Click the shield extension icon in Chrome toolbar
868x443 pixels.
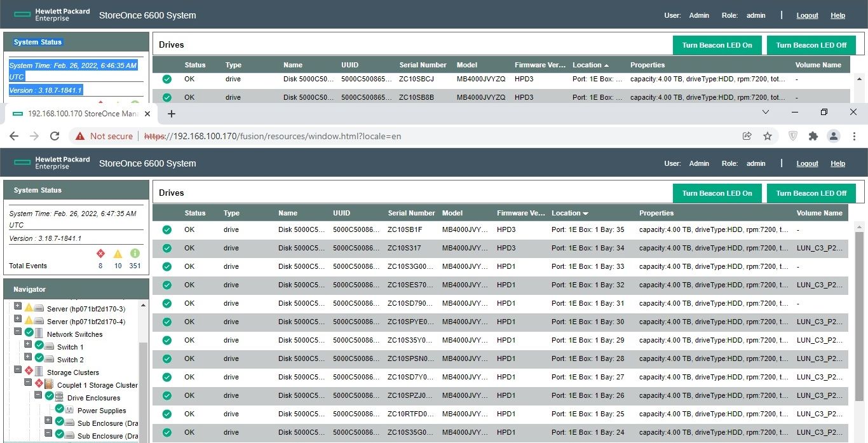[793, 136]
